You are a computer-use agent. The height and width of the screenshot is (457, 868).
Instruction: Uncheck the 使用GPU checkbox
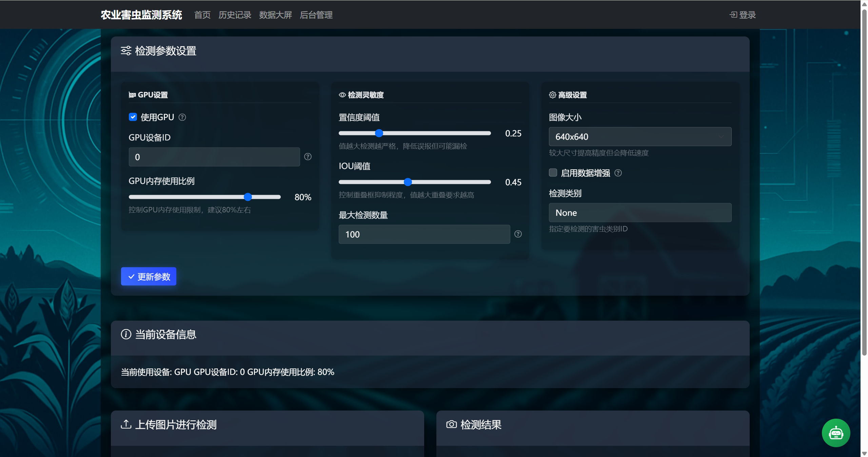tap(133, 117)
